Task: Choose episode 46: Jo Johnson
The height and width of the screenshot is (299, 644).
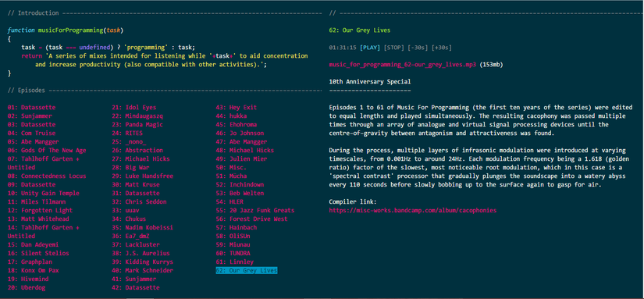Action: (240, 133)
